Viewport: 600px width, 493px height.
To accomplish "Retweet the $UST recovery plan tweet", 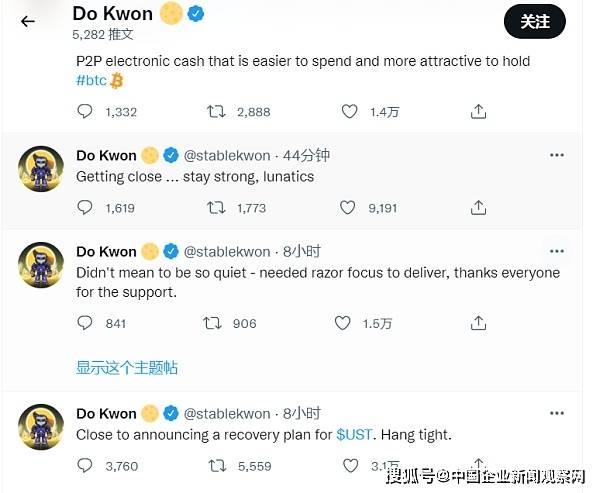I will click(x=215, y=466).
